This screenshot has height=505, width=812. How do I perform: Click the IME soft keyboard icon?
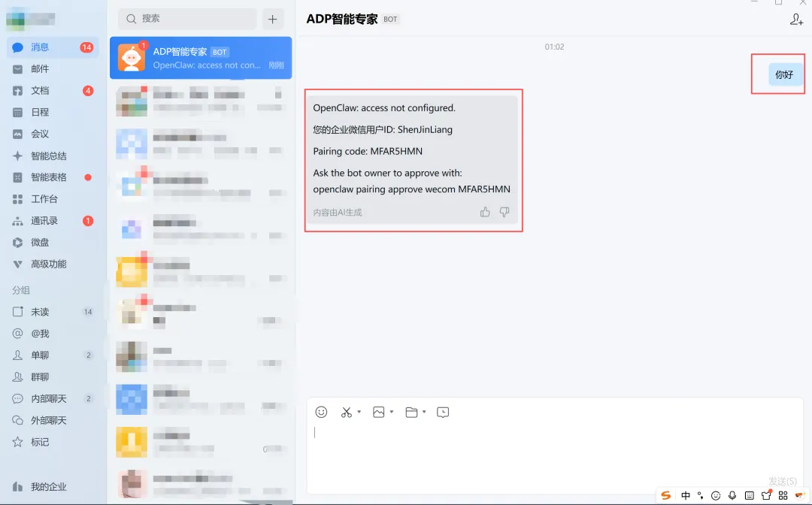click(x=750, y=495)
